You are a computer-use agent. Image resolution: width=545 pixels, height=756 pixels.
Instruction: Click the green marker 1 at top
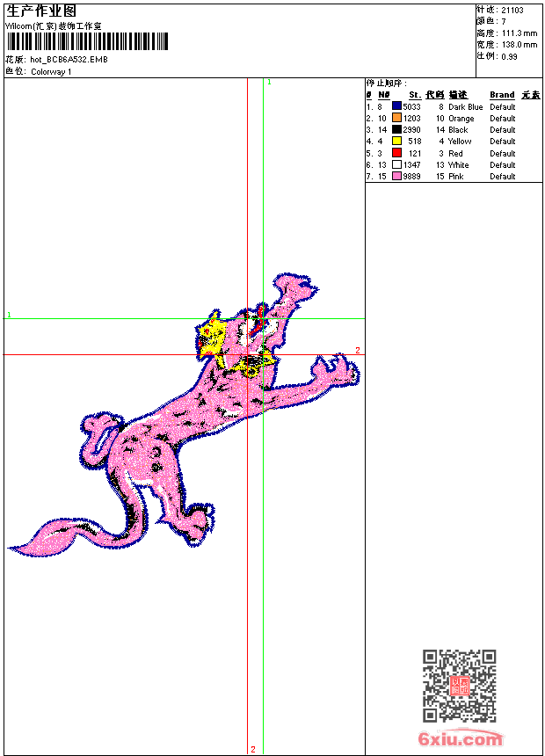(x=269, y=83)
